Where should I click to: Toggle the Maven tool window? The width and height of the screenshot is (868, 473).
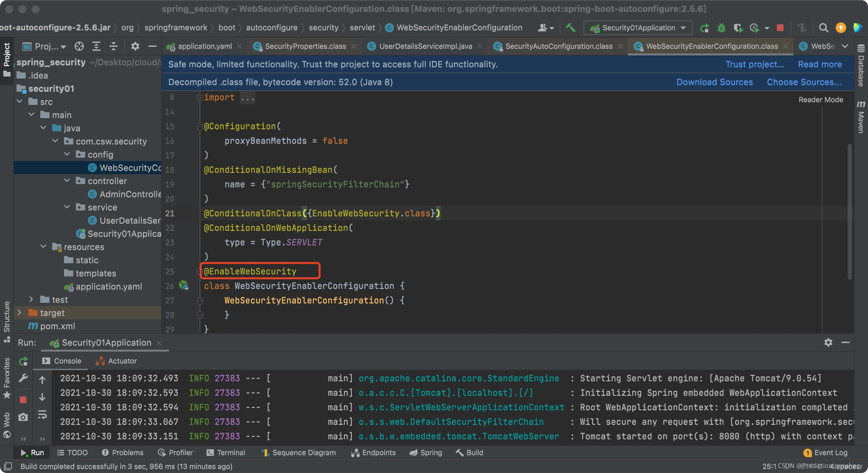(x=861, y=117)
